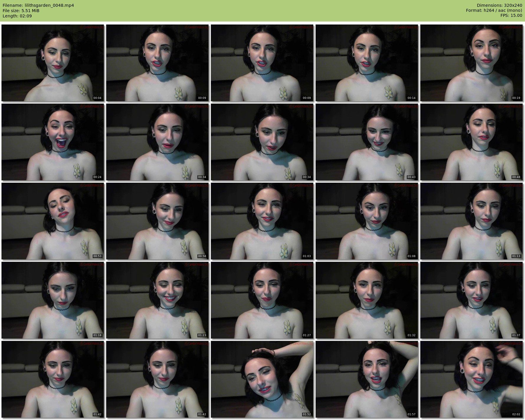525x420 pixels.
Task: Select the thumbnail stamped 00:43
Action: [x=367, y=142]
